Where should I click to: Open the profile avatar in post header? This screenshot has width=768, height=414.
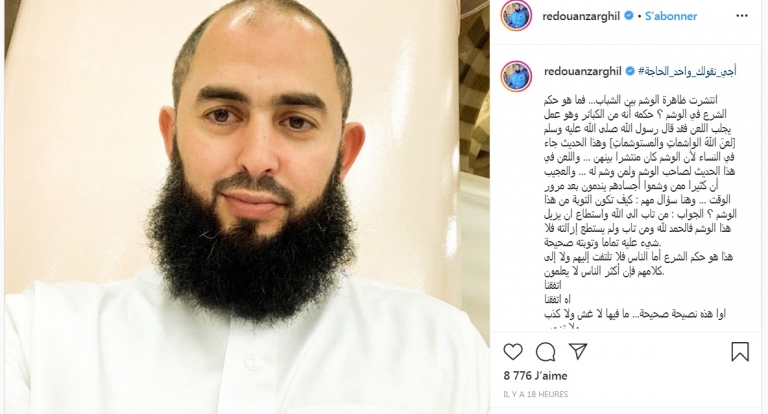tap(516, 16)
